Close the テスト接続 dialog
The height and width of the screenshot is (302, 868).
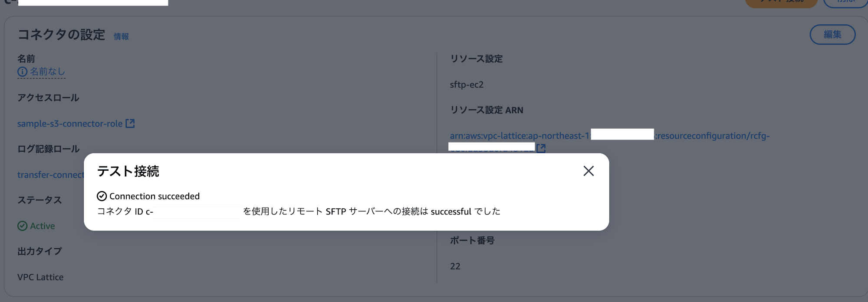(588, 171)
